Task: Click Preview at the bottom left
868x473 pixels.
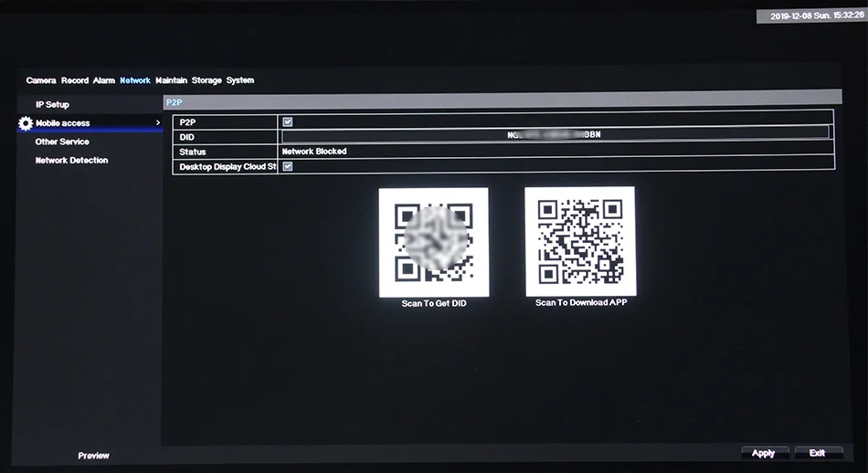Action: [x=93, y=456]
